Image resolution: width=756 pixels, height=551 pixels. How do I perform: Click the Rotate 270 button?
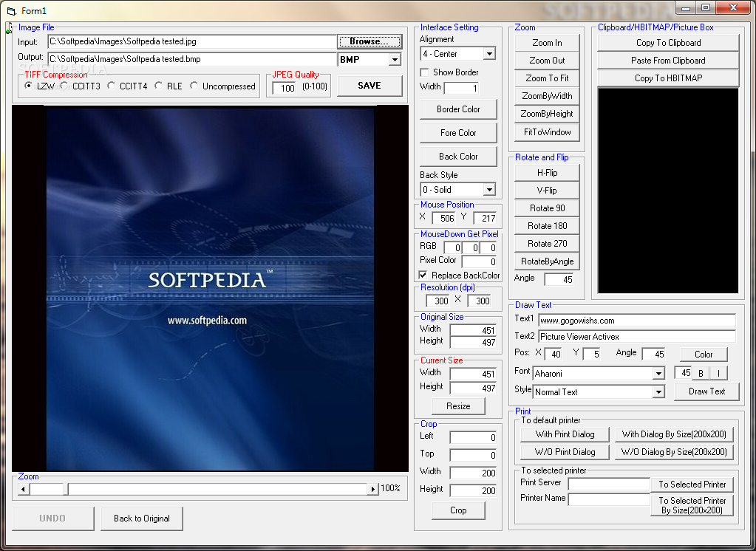[x=547, y=244]
